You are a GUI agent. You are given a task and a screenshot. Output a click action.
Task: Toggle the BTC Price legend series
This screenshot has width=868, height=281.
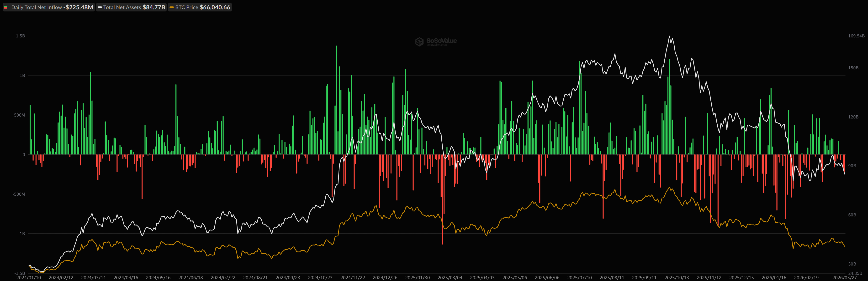click(x=186, y=7)
